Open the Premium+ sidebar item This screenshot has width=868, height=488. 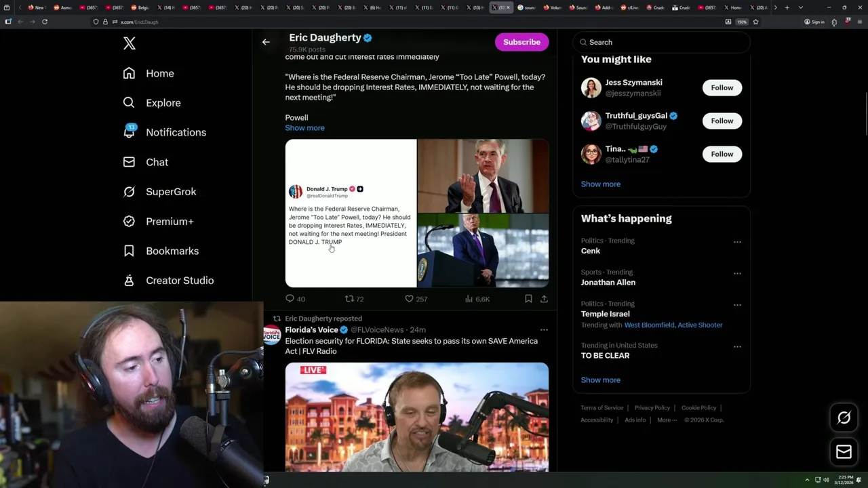158,221
